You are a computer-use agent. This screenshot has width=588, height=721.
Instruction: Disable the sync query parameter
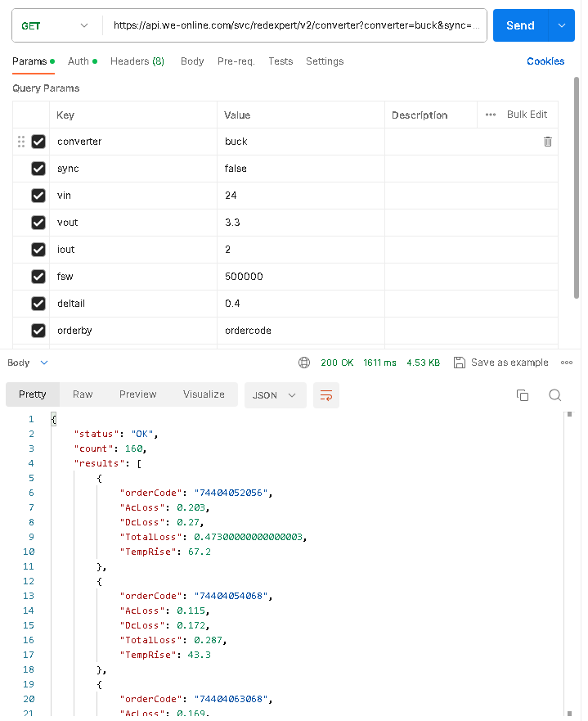coord(38,169)
